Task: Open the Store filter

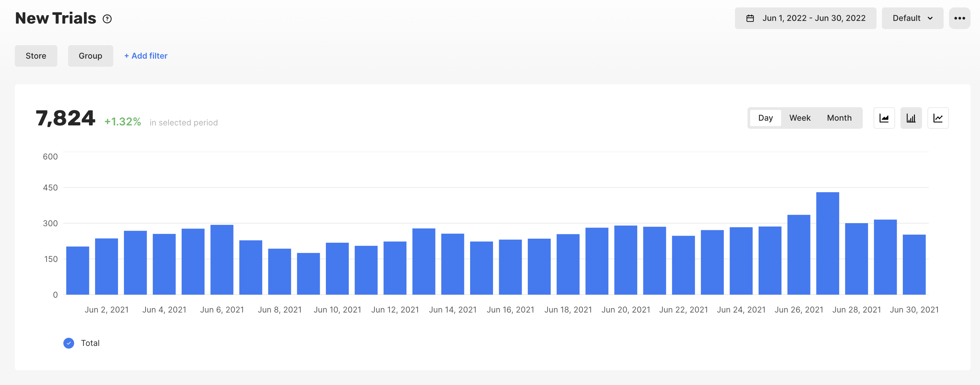Action: [x=36, y=56]
